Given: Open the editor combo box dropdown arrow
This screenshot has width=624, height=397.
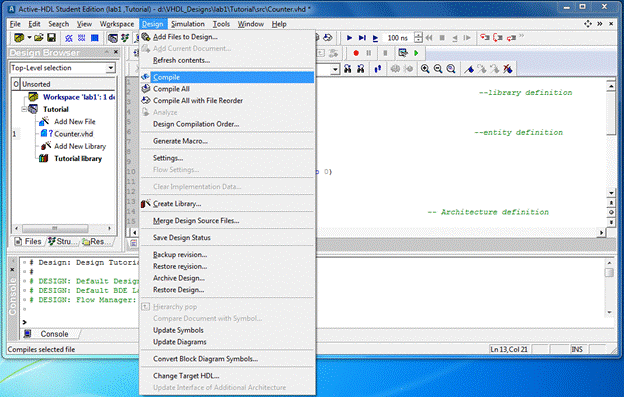Looking at the screenshot, I should coord(335,69).
